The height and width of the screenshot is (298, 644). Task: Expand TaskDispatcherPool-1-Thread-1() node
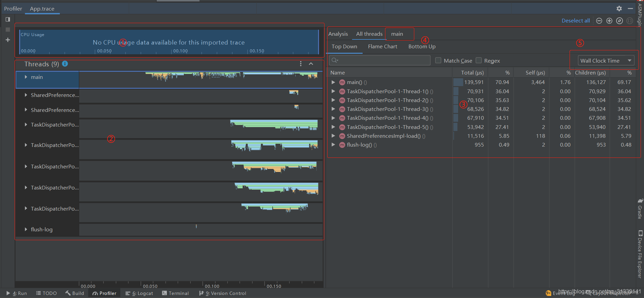coord(333,91)
